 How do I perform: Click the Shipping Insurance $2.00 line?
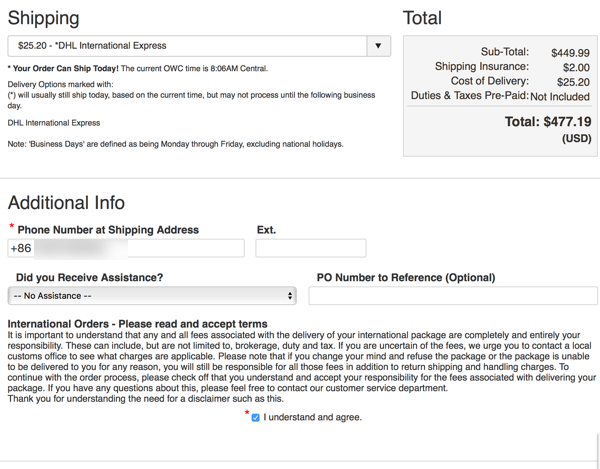pos(512,67)
